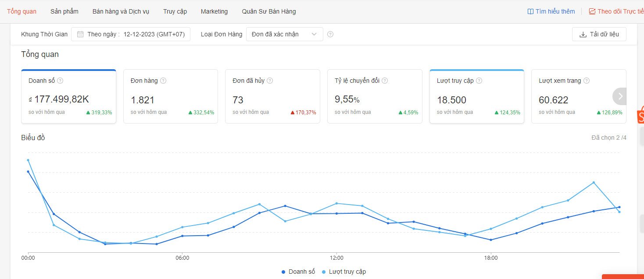Screen dimensions: 644x279
Task: Show more metric cards with right arrow
Action: click(620, 96)
